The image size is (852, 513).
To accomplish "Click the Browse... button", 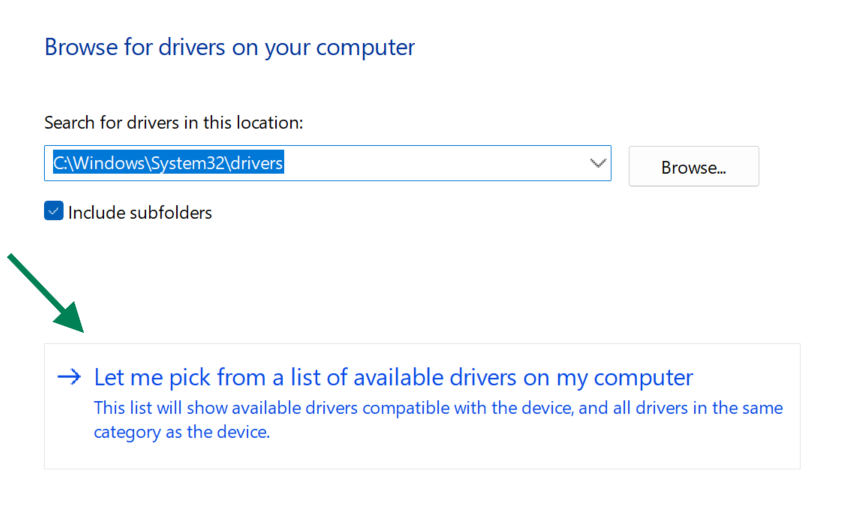I will (693, 166).
